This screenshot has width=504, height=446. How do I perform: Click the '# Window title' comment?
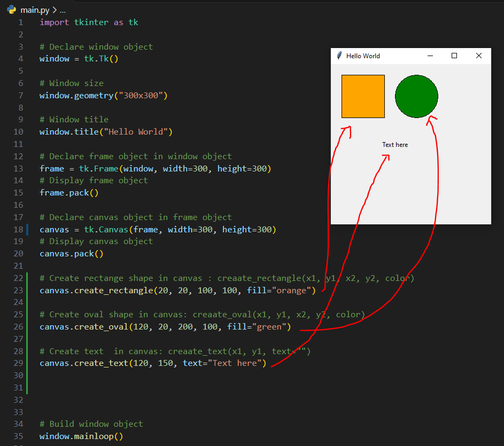[74, 120]
